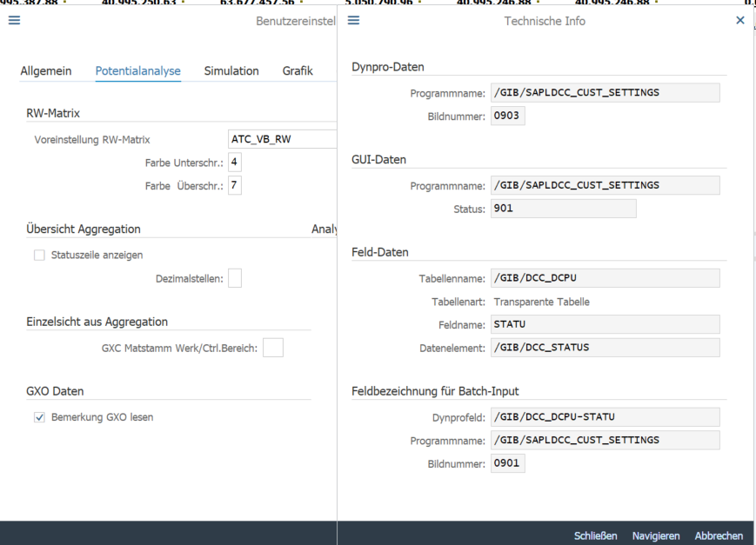Viewport: 756px width, 545px height.
Task: Go to the Grafik tab
Action: [x=298, y=71]
